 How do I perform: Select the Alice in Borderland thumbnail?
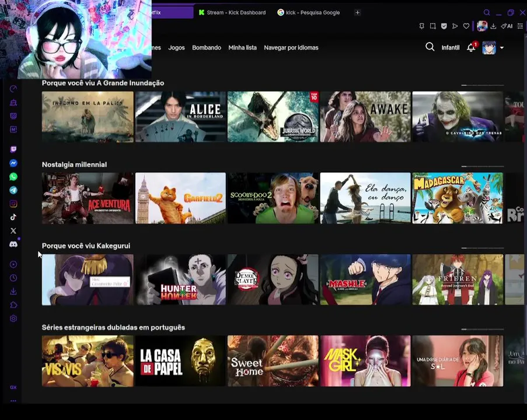[x=180, y=117]
